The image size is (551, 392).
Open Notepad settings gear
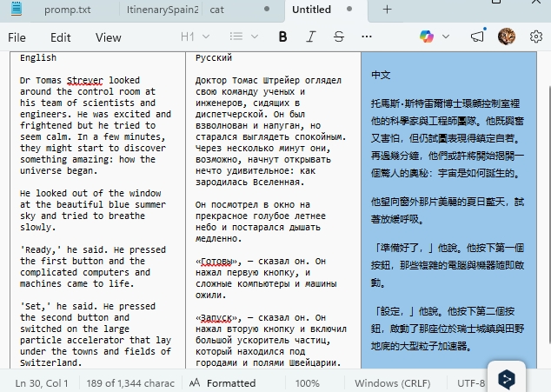(x=536, y=37)
